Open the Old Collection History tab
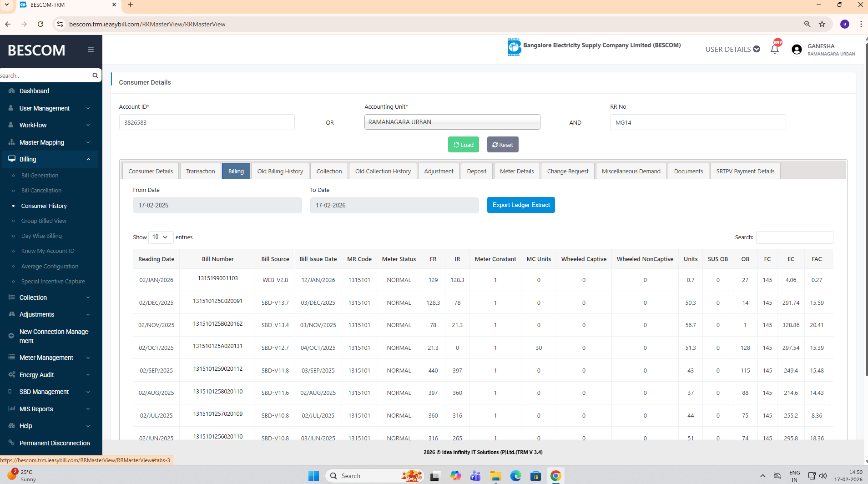Image resolution: width=868 pixels, height=484 pixels. point(383,171)
